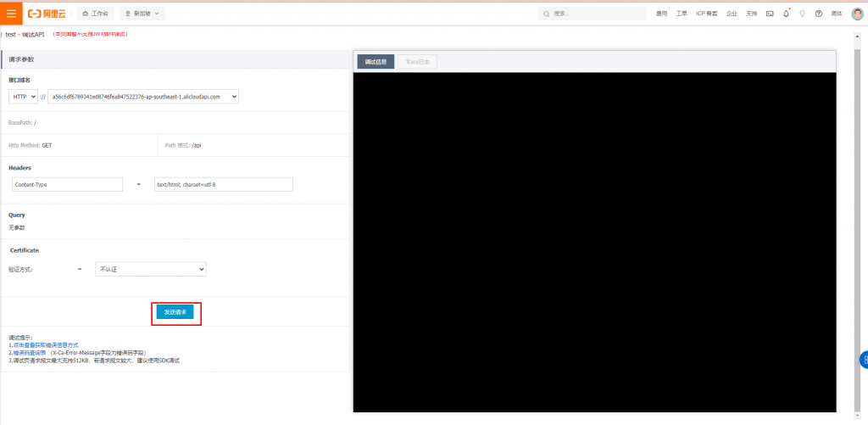
Task: Switch language via 简体
Action: (837, 14)
